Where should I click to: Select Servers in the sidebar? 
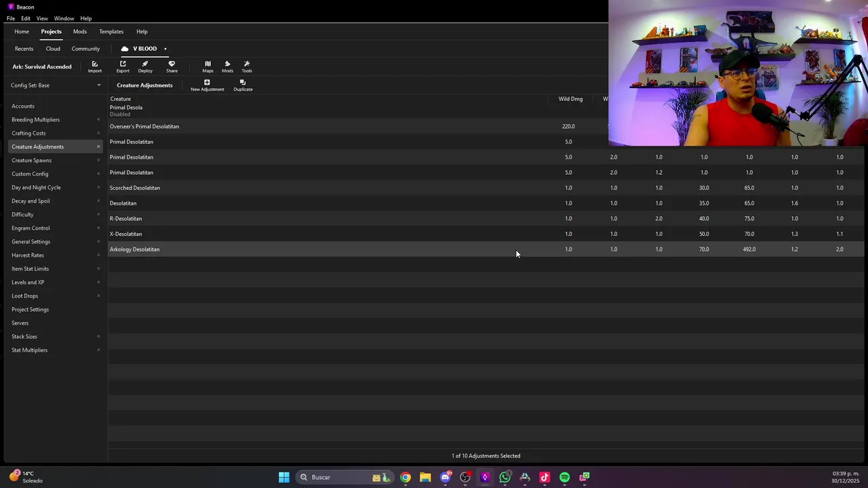56,323
